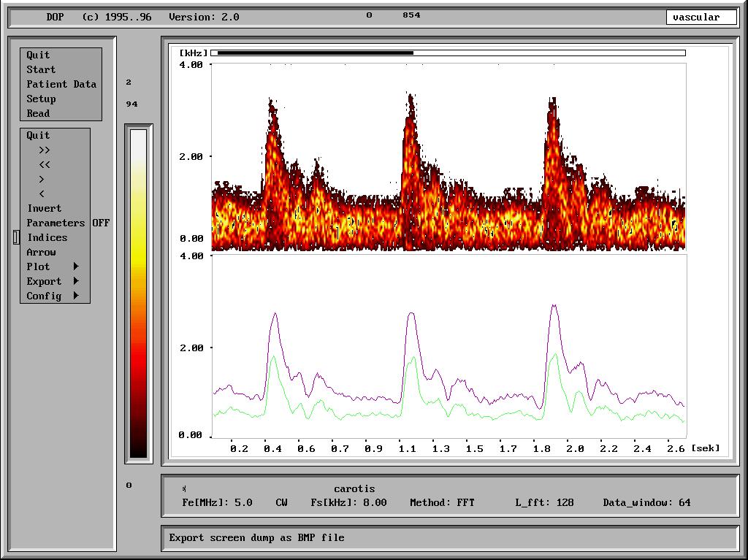Expand the Export submenu arrow
Viewport: 748px width, 560px height.
pyautogui.click(x=76, y=281)
